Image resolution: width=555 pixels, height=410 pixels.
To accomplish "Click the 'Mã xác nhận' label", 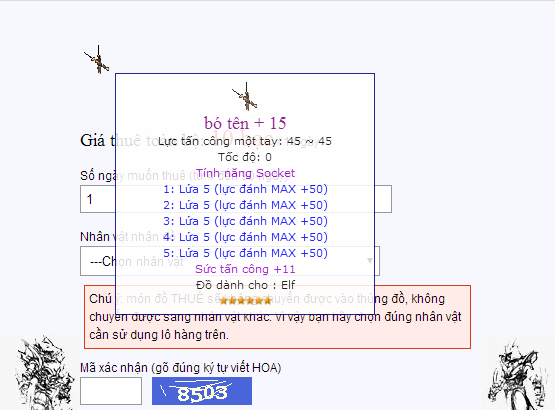I will [181, 368].
